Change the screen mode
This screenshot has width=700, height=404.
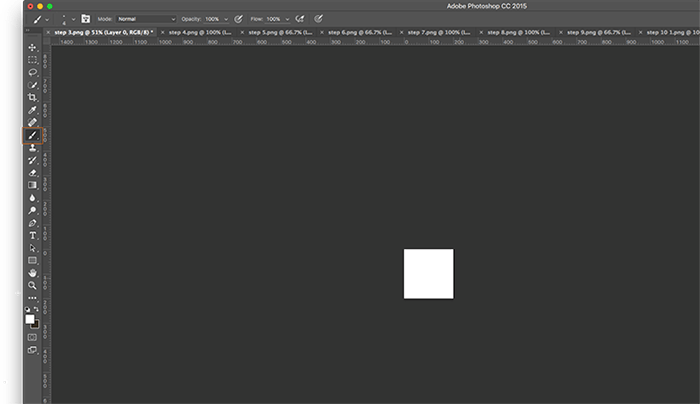(x=32, y=350)
